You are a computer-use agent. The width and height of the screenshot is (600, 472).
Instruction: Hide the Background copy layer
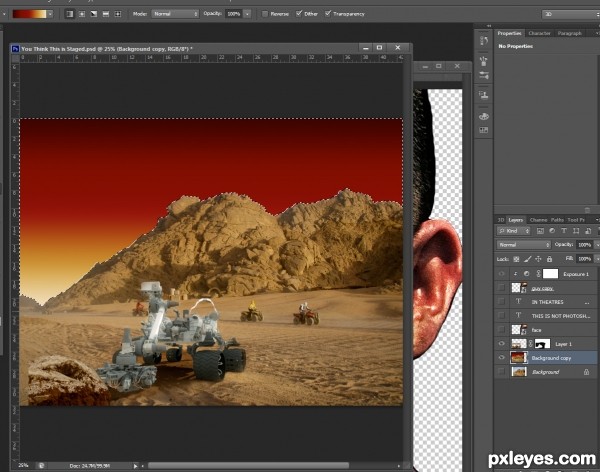tap(501, 358)
